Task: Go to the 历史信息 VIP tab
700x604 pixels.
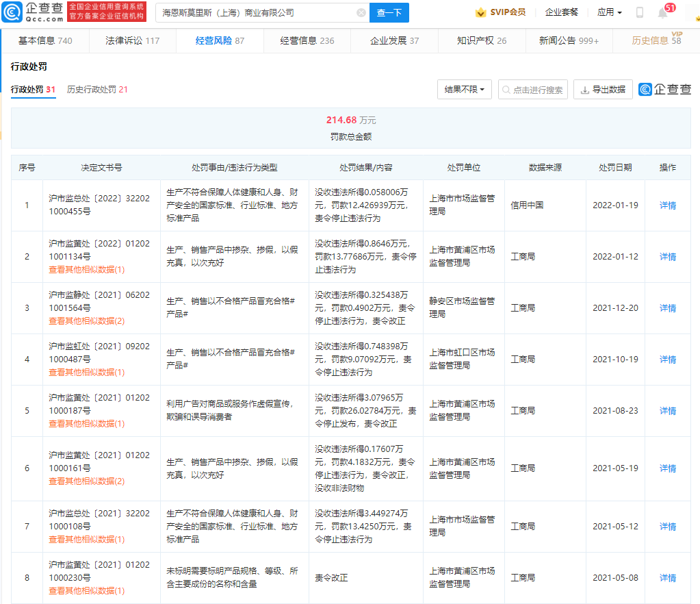Action: 656,40
